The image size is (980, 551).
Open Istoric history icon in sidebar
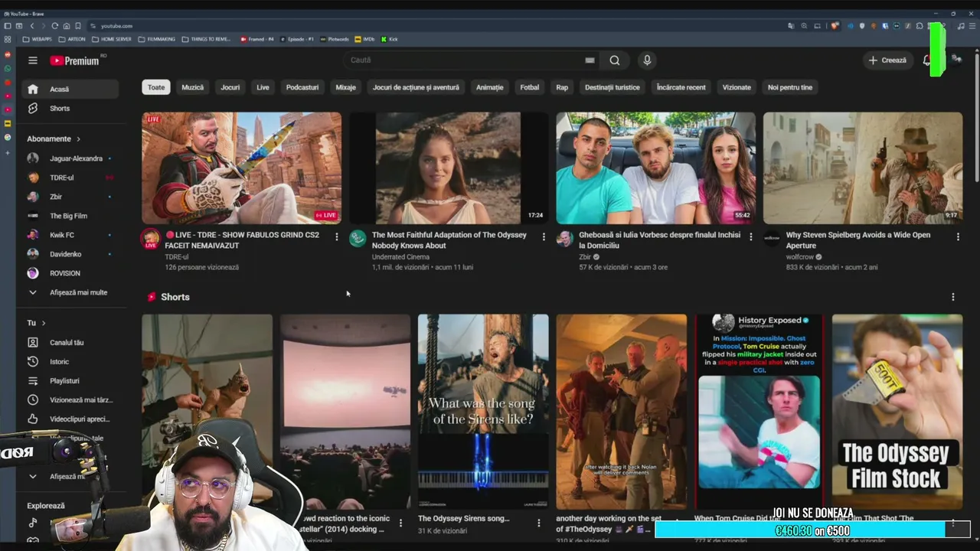point(33,361)
